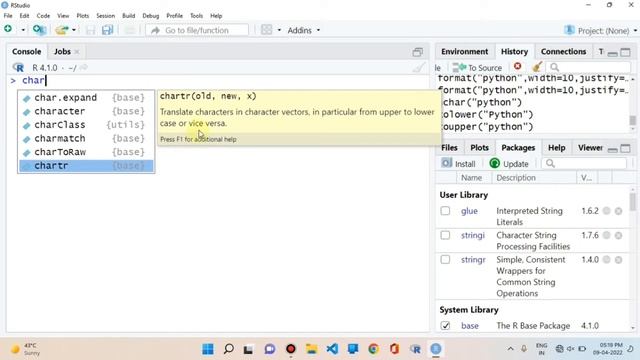This screenshot has width=640, height=360.
Task: Open File Explorer from the taskbar
Action: pyautogui.click(x=311, y=349)
